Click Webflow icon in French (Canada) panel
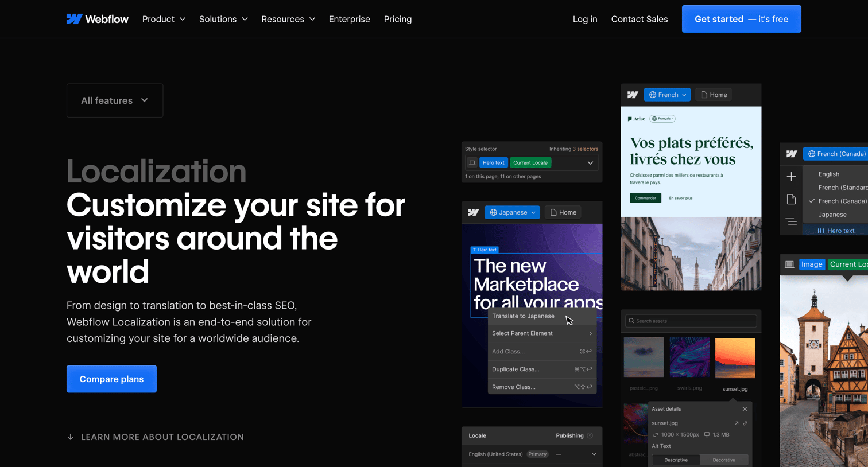Screen dimensions: 868x467 coord(792,154)
